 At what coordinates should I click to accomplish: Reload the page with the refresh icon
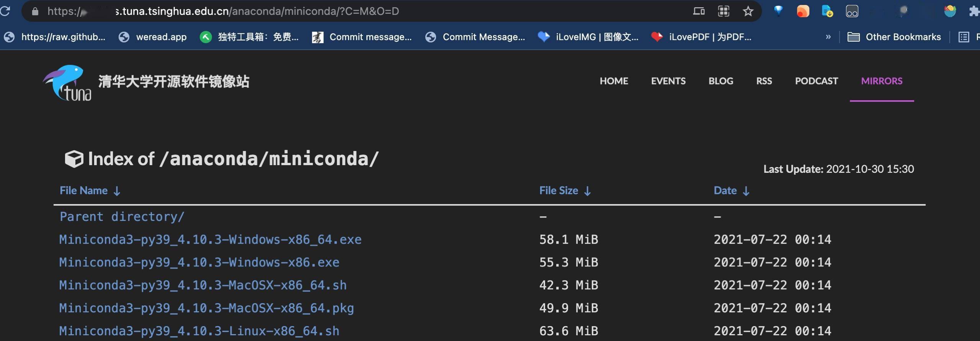[x=5, y=11]
